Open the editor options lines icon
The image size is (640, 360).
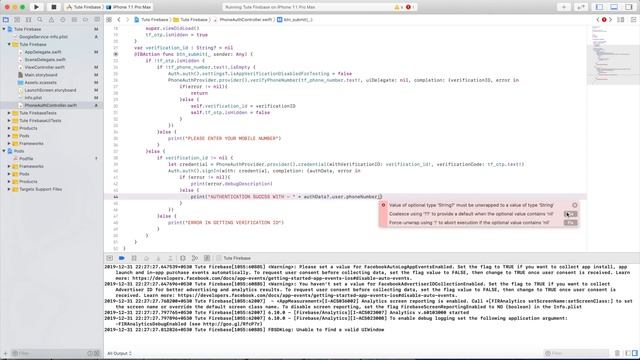[x=621, y=20]
